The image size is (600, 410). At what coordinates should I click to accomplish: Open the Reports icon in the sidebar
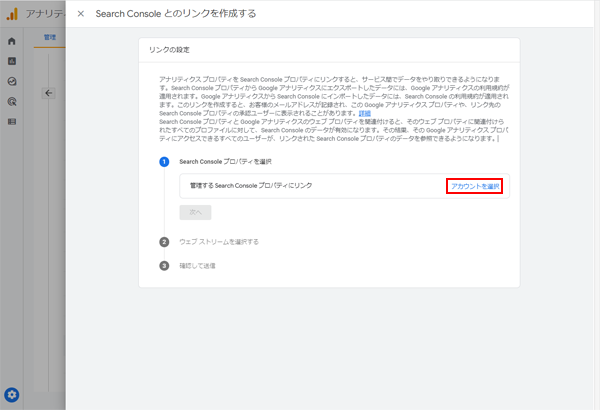12,61
